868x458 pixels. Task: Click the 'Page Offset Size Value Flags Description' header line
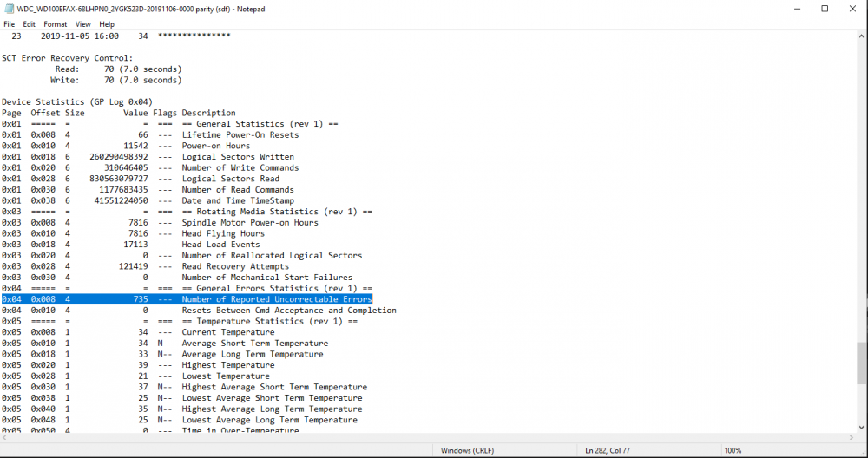coord(118,113)
